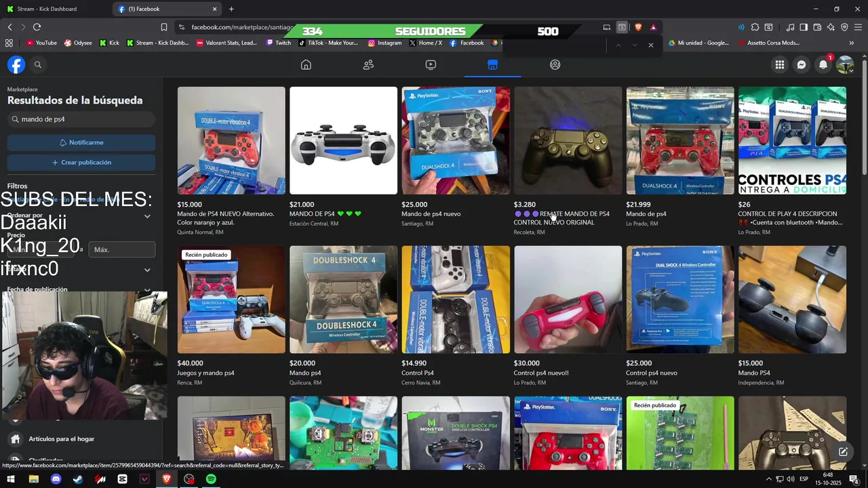The height and width of the screenshot is (488, 868).
Task: Expand the Ordenar por filter chevron
Action: click(147, 216)
